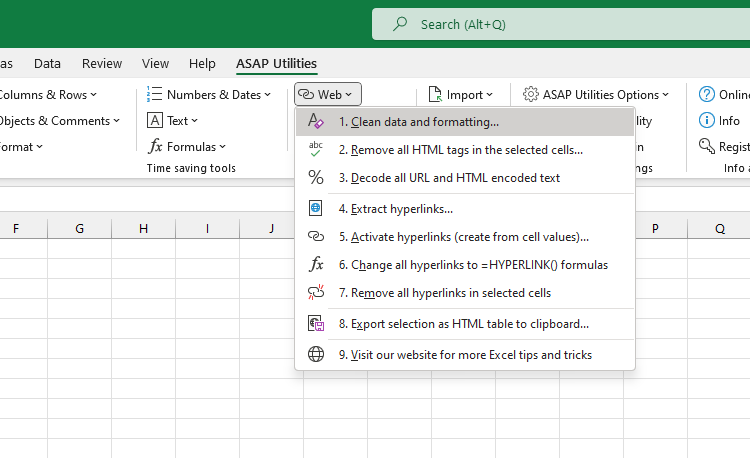This screenshot has height=458, width=750.
Task: Click the fx icon for HYPERLINK() formulas
Action: coord(316,264)
